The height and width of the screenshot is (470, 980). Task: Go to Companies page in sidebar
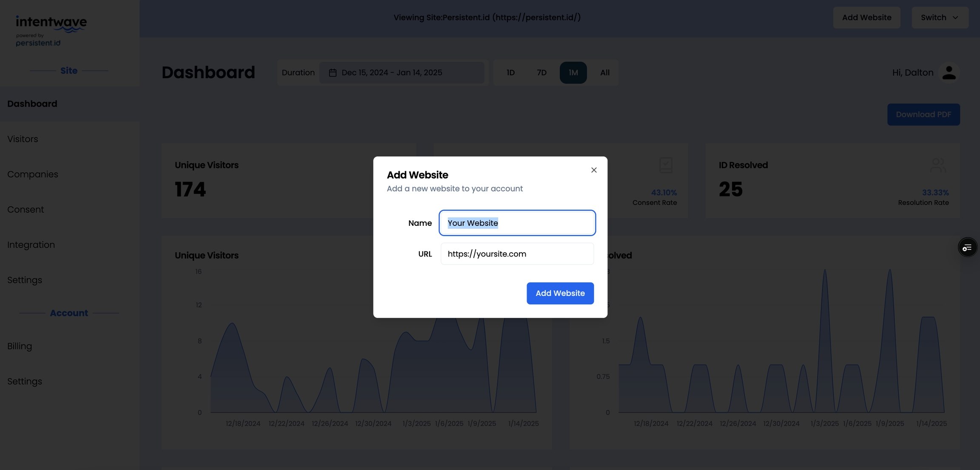(33, 174)
